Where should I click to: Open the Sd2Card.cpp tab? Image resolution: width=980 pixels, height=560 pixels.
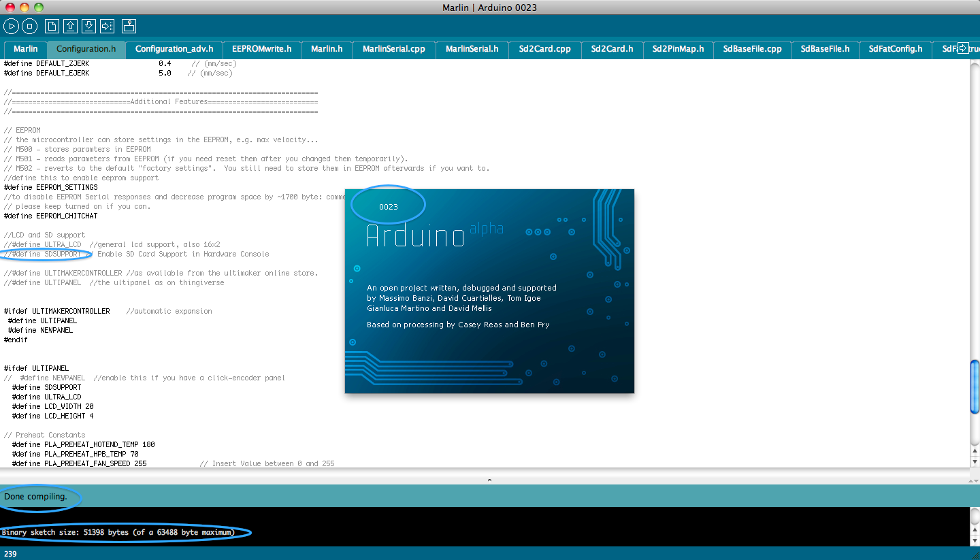545,49
